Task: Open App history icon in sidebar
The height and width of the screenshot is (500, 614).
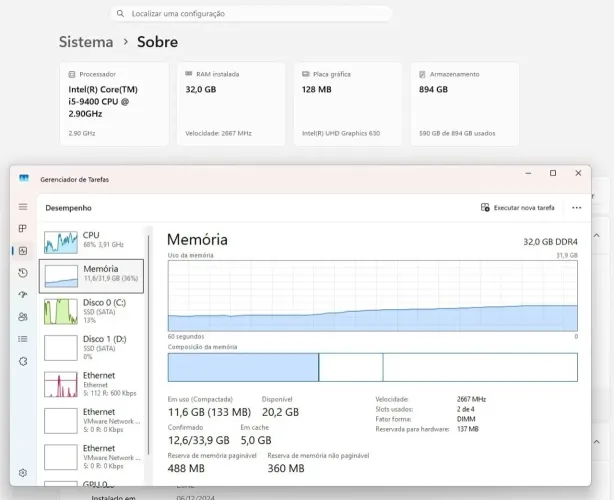Action: [23, 273]
